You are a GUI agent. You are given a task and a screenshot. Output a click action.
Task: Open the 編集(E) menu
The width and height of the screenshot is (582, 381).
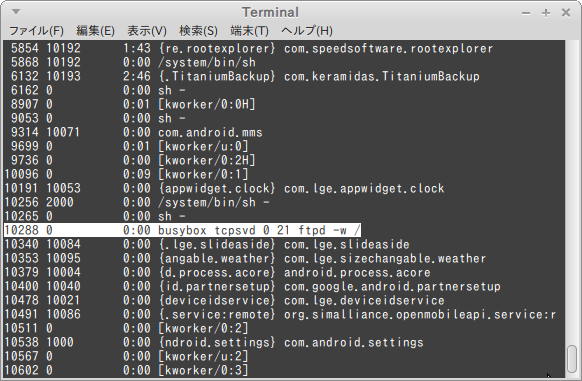pyautogui.click(x=95, y=30)
